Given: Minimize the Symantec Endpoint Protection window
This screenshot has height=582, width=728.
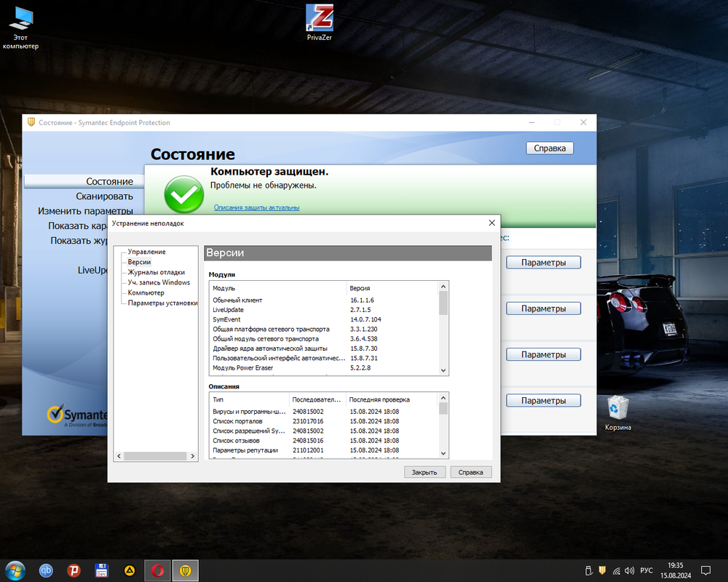Looking at the screenshot, I should [x=531, y=122].
